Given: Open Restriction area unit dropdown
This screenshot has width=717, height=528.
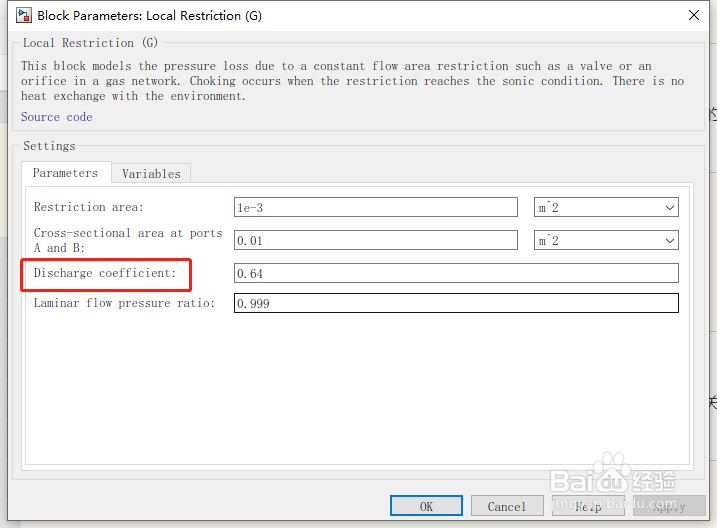Looking at the screenshot, I should [606, 208].
